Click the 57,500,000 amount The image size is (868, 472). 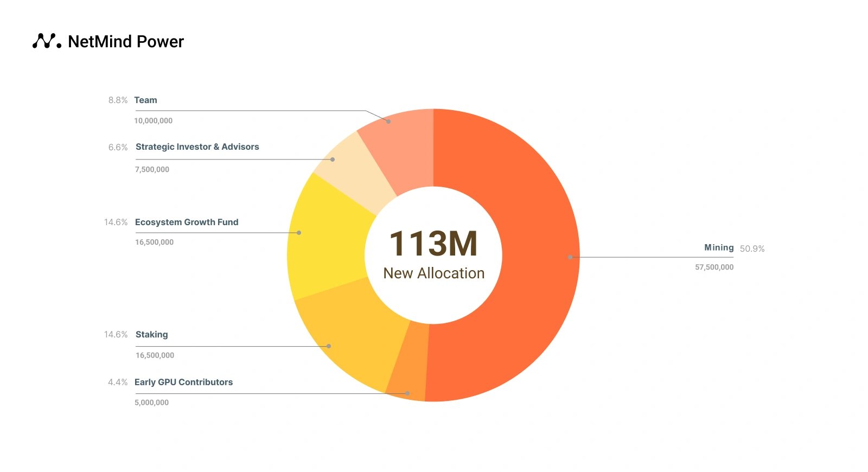[714, 267]
